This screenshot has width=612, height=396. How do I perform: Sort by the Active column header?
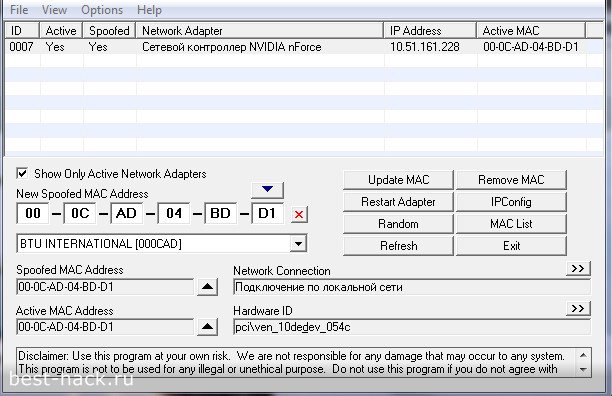point(61,30)
